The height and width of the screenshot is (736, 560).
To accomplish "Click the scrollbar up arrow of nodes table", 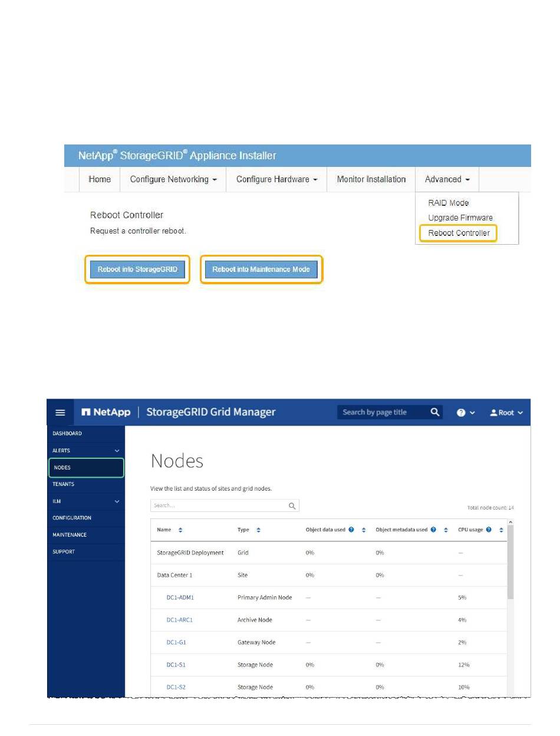I will [x=510, y=522].
